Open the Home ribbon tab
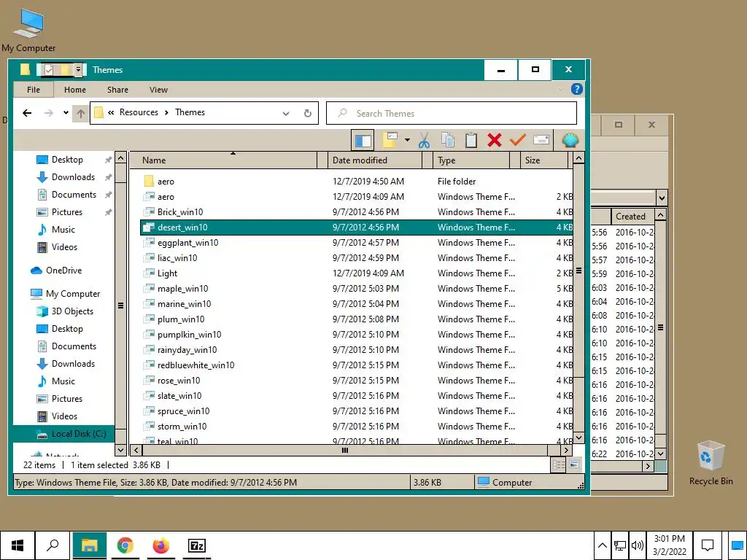Screen dimensions: 747x560 point(75,90)
